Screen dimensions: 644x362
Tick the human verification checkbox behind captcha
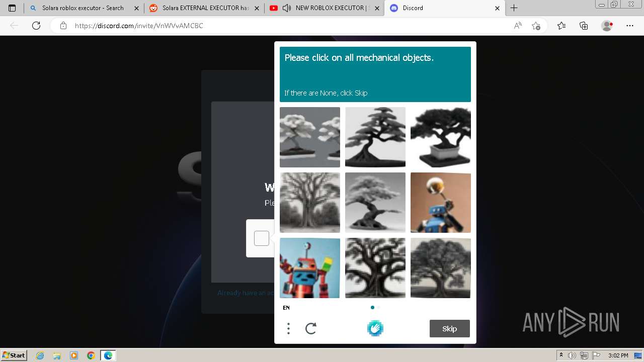(262, 238)
